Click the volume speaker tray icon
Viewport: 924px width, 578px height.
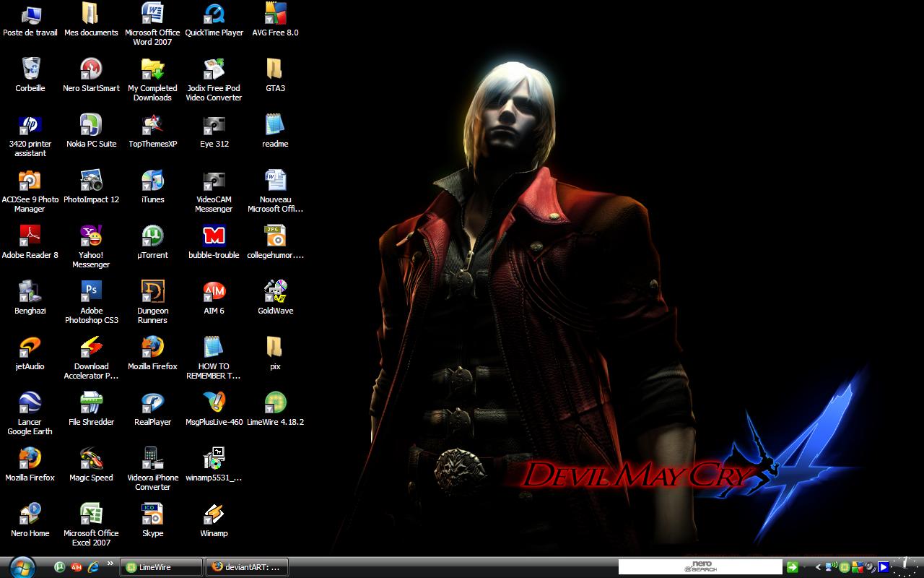point(870,567)
